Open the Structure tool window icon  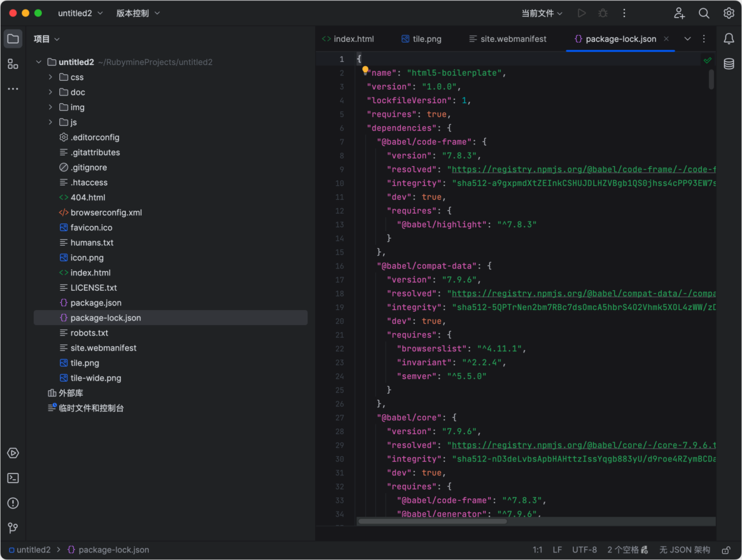13,64
